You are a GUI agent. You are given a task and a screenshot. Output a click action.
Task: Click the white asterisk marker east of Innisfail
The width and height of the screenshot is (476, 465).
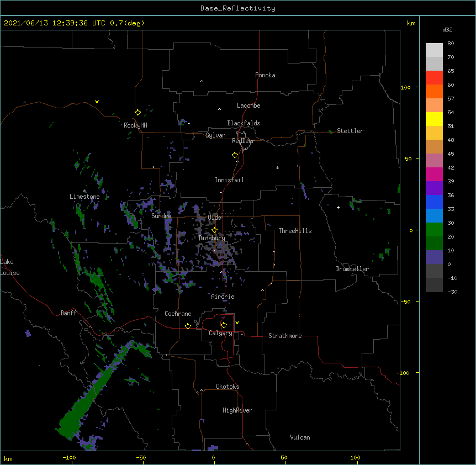277,167
